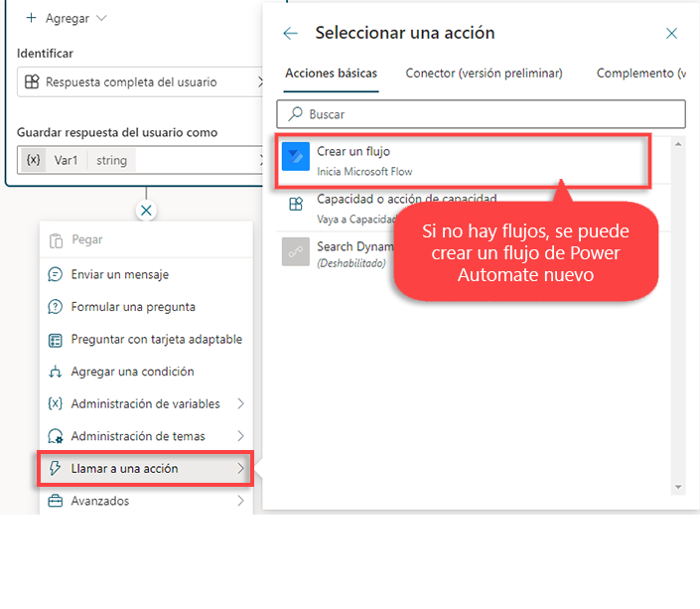Click the condition branch icon

[x=55, y=372]
